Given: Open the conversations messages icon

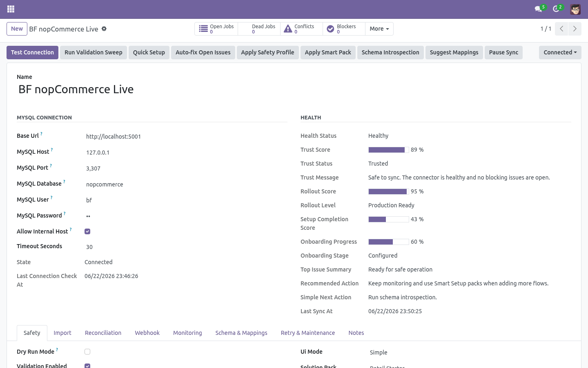Looking at the screenshot, I should click(x=538, y=9).
